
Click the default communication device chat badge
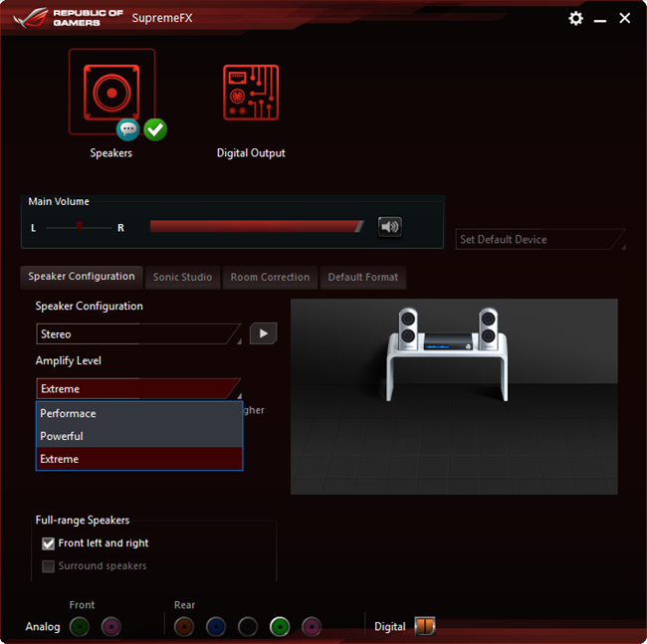(x=128, y=129)
